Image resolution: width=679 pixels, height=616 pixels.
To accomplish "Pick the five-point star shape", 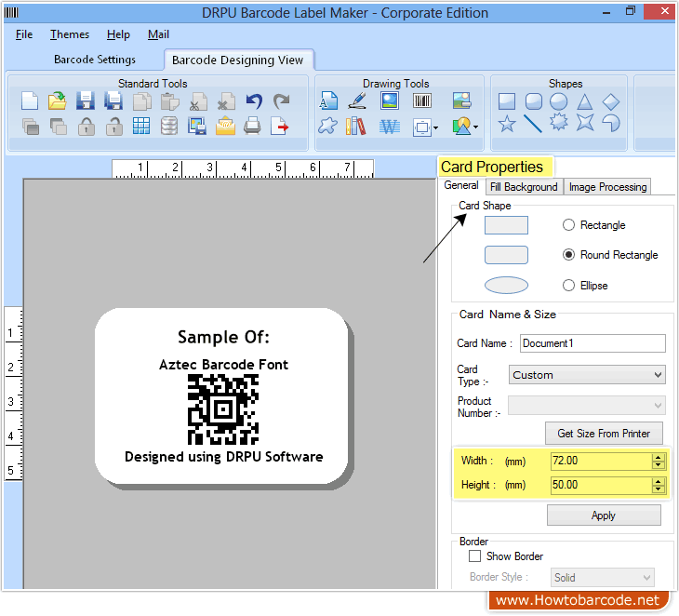I will [507, 124].
